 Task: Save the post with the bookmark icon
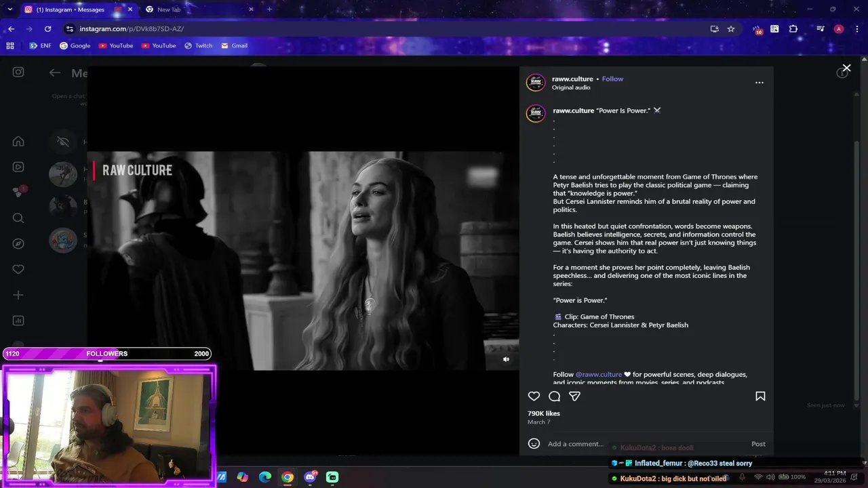(760, 396)
